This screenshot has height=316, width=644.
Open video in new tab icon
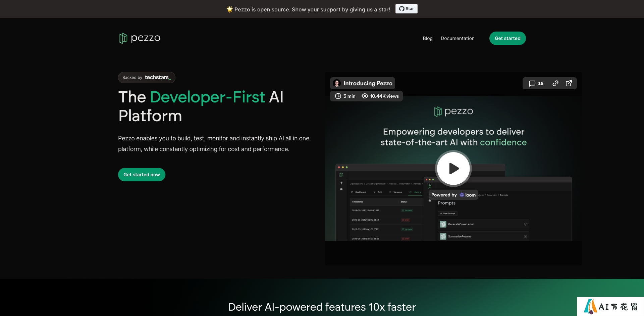point(569,83)
